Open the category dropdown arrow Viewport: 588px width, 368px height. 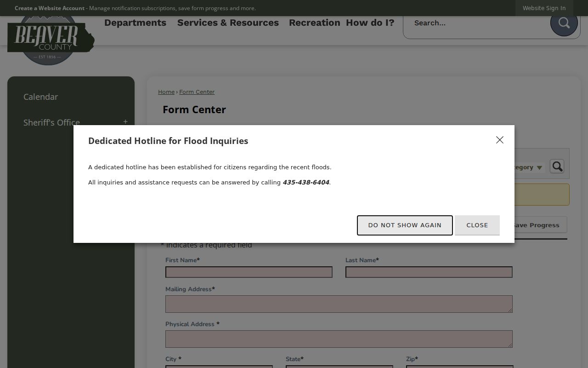point(539,167)
